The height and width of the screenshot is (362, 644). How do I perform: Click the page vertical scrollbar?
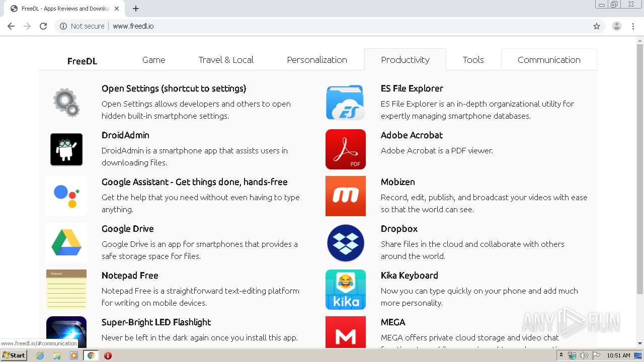pyautogui.click(x=640, y=168)
